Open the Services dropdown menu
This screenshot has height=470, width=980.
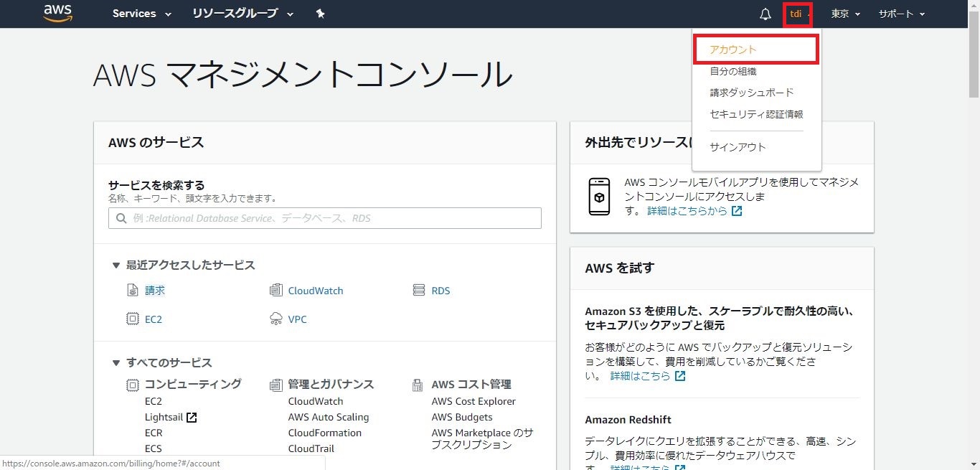click(x=141, y=14)
